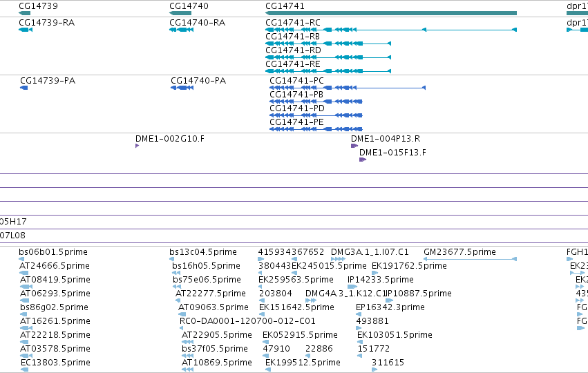Click EST AT22218.5prime
The width and height of the screenshot is (588, 373).
55,335
